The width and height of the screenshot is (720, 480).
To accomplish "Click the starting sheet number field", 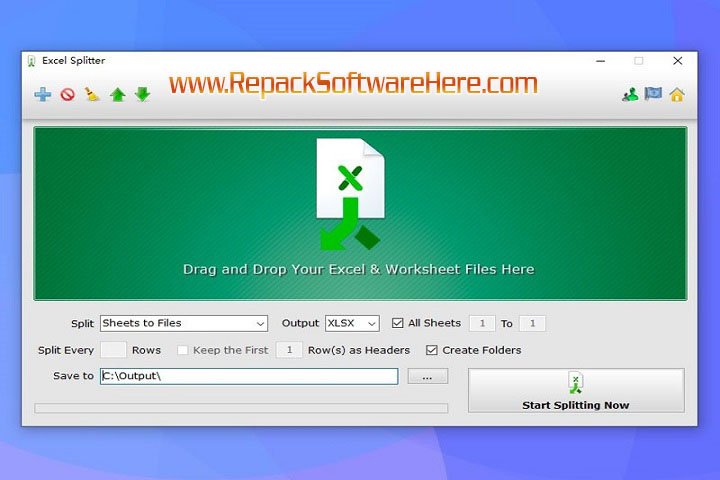I will point(482,323).
